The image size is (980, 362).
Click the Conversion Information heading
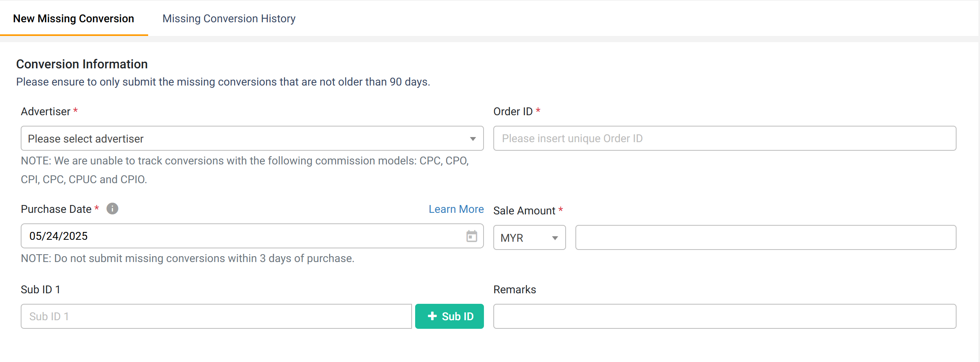[x=82, y=64]
